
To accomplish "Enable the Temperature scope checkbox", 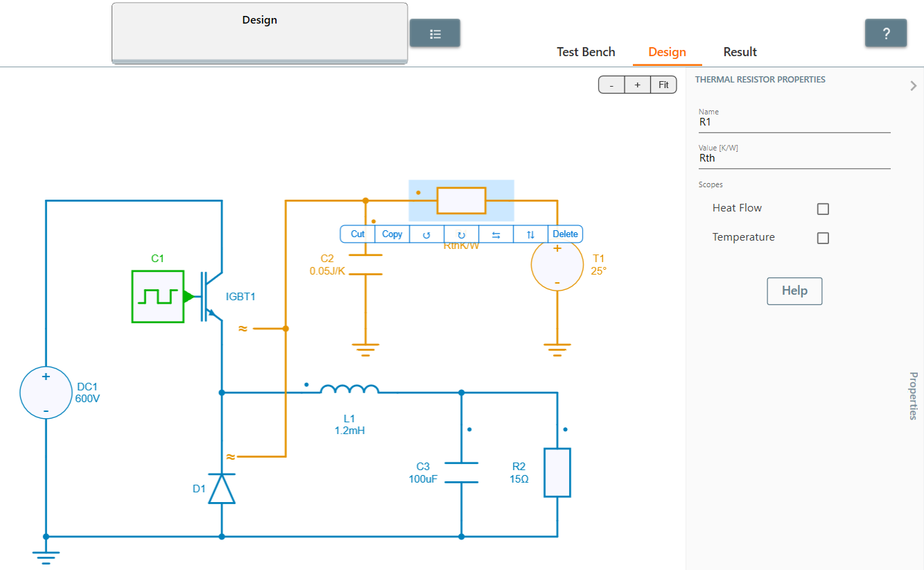I will coord(823,238).
